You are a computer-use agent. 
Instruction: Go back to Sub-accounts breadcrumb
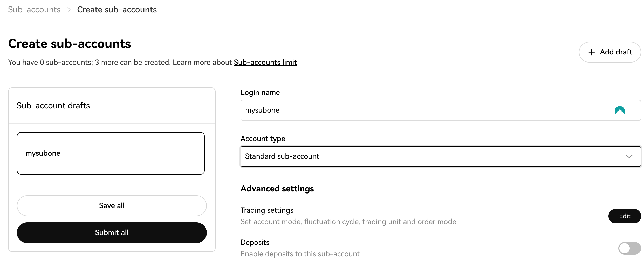pyautogui.click(x=34, y=10)
